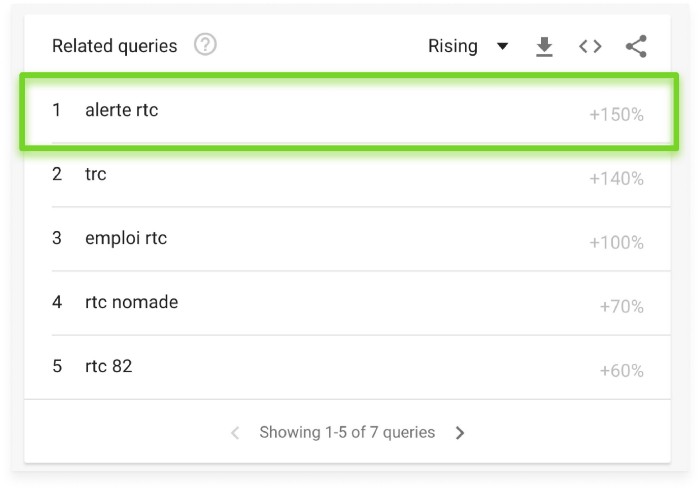This screenshot has height=490, width=700.
Task: Open the "alerte rtc" query
Action: (121, 110)
